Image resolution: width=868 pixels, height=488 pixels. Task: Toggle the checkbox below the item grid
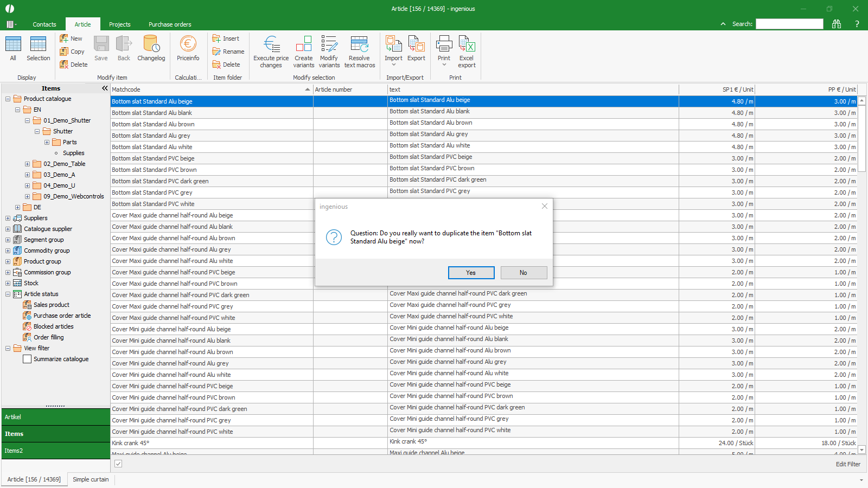point(118,464)
